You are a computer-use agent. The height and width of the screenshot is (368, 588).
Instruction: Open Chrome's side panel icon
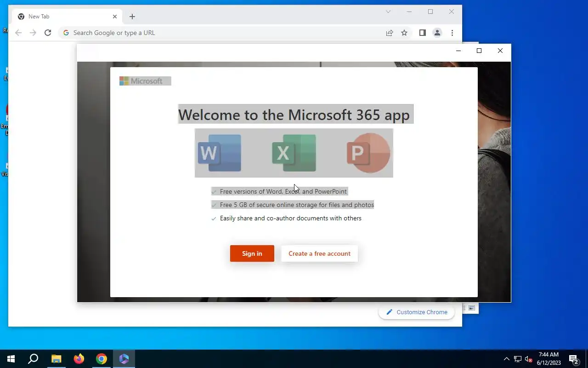coord(423,33)
